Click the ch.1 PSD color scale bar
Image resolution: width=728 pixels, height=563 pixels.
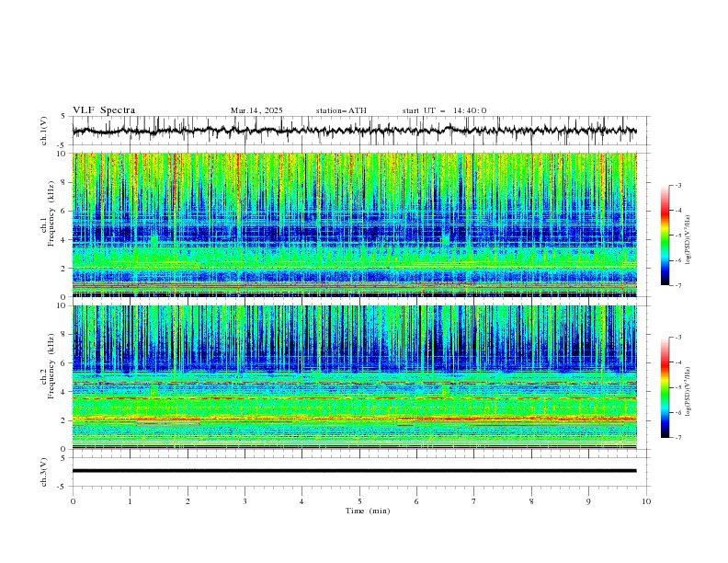[665, 236]
